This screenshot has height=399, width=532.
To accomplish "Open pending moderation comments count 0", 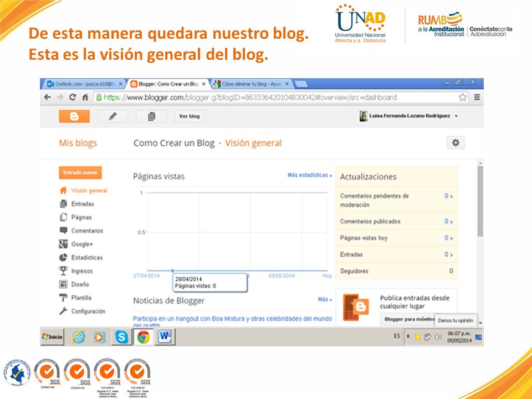I will tap(448, 196).
